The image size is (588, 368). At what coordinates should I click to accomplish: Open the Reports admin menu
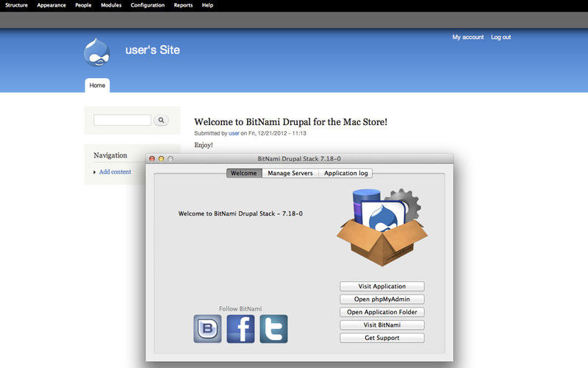[x=183, y=5]
